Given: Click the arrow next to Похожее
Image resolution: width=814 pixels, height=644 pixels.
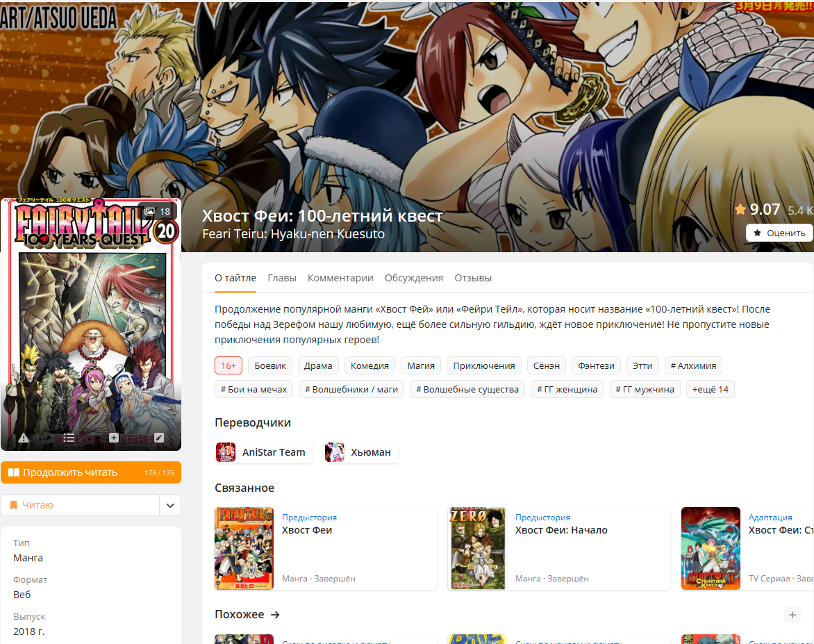Looking at the screenshot, I should click(x=275, y=615).
